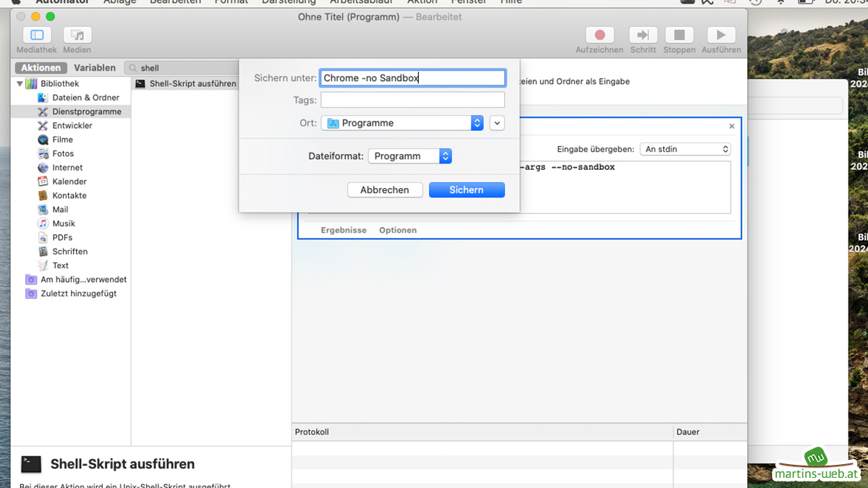Click the Tags input field
The width and height of the screenshot is (868, 488).
point(412,100)
